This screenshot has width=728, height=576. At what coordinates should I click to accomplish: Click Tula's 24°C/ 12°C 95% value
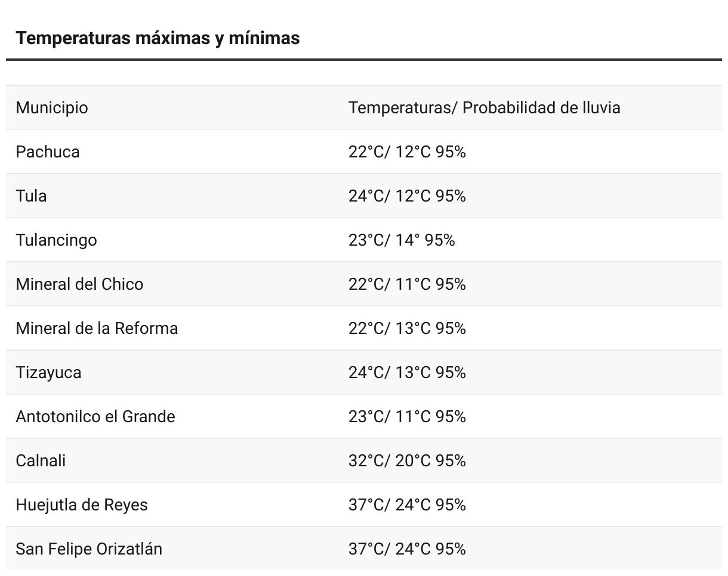(x=407, y=196)
